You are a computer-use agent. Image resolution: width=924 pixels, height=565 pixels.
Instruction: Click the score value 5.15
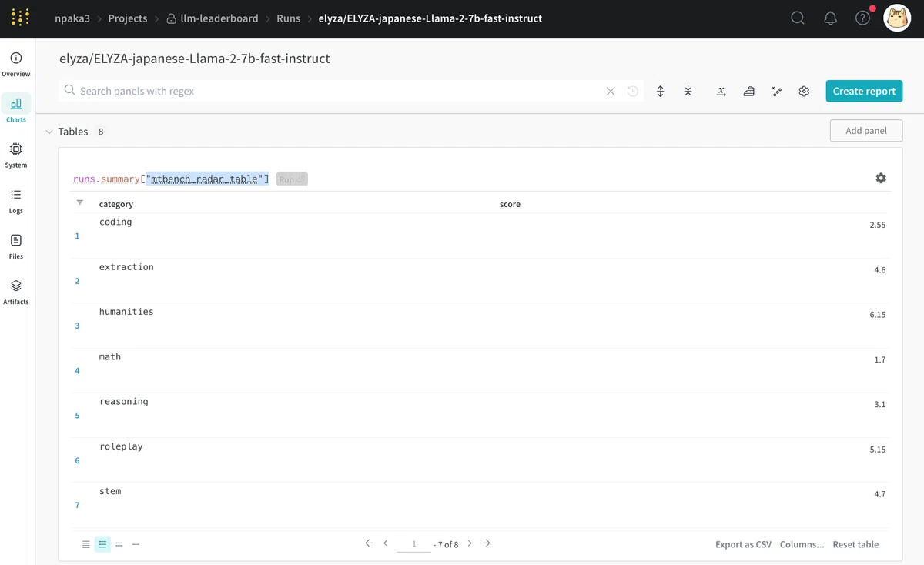click(x=877, y=450)
